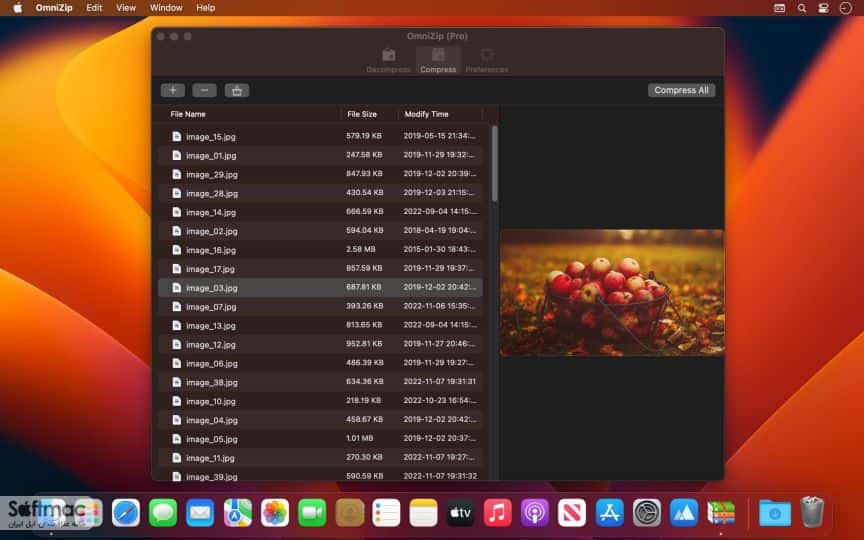
Task: Click the file list vertical scrollbar
Action: [495, 164]
